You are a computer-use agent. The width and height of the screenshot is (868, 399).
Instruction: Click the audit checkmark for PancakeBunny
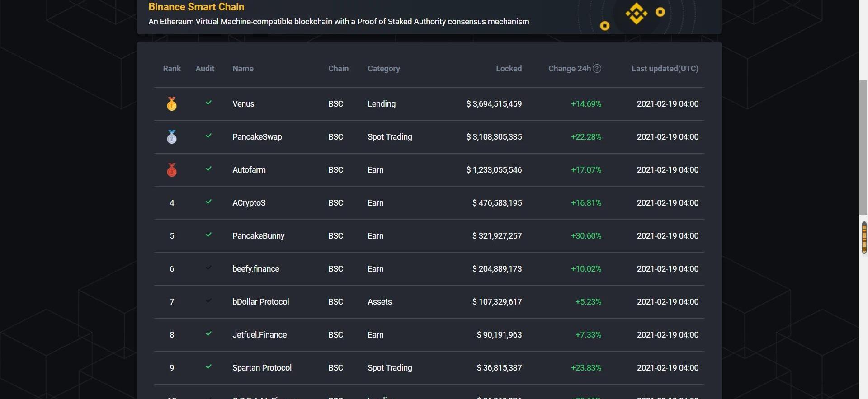point(208,235)
